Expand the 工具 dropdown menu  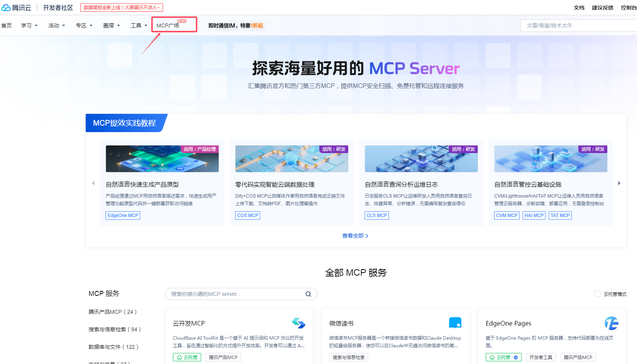pos(139,26)
